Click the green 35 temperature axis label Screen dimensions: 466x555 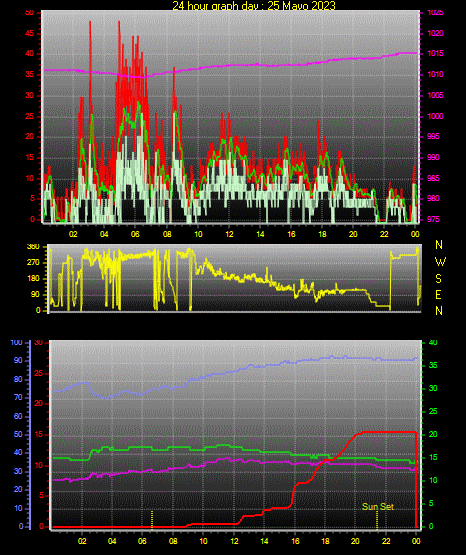[433, 365]
